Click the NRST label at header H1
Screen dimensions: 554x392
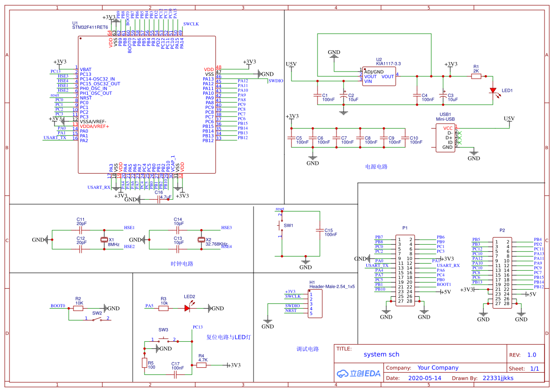(291, 311)
